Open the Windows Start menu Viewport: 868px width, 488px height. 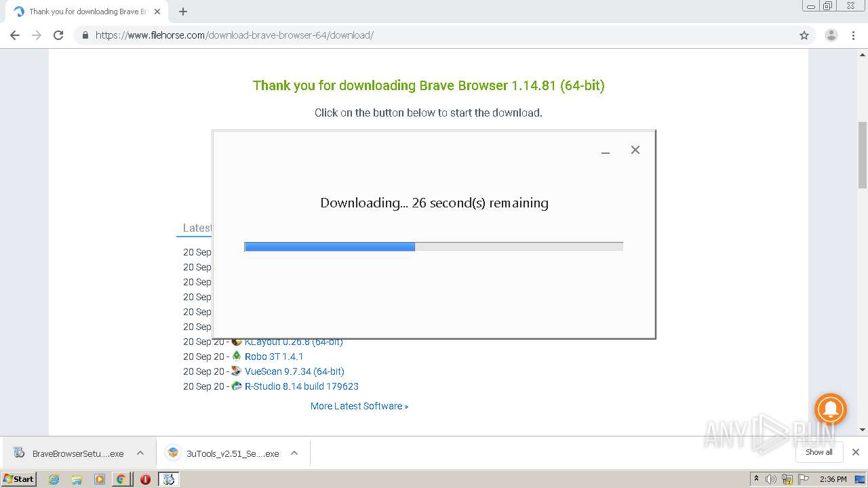tap(19, 479)
